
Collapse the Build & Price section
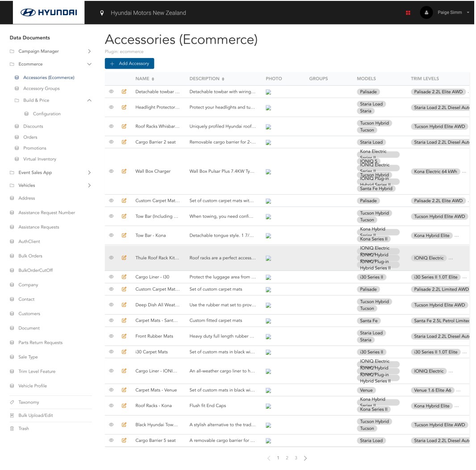[89, 100]
